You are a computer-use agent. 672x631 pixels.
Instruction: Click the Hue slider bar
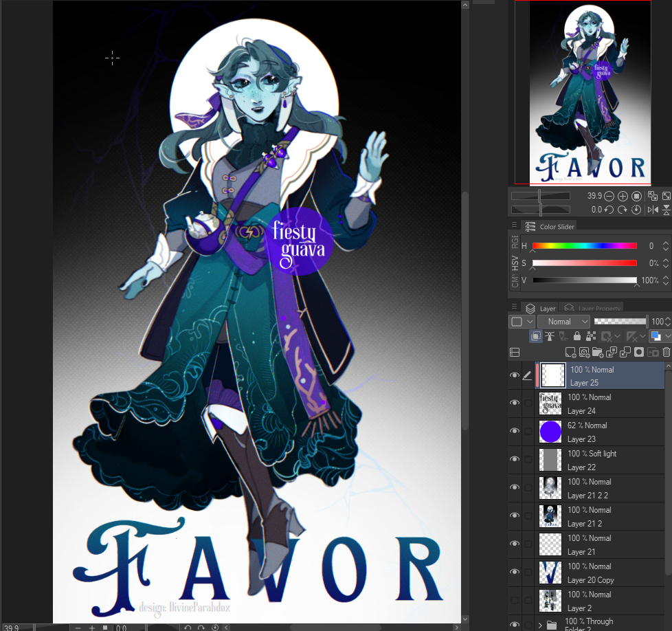pos(584,245)
